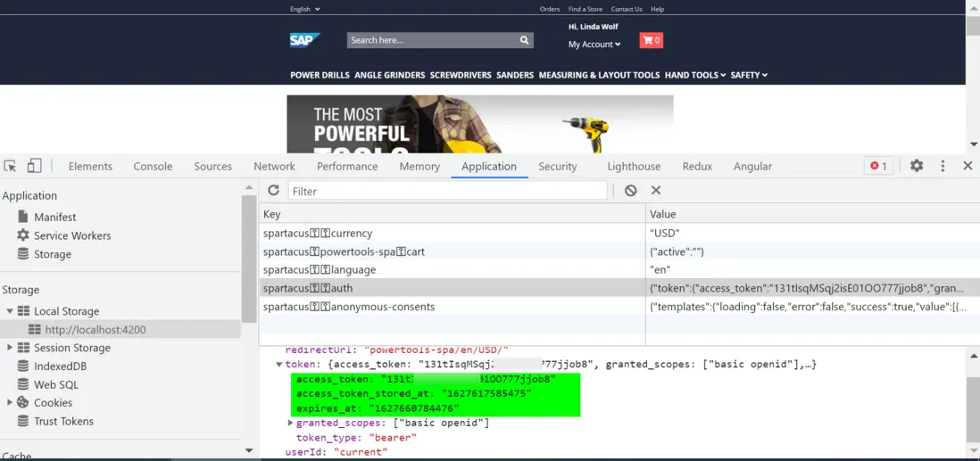980x461 pixels.
Task: Switch to the Redux tab
Action: 697,166
